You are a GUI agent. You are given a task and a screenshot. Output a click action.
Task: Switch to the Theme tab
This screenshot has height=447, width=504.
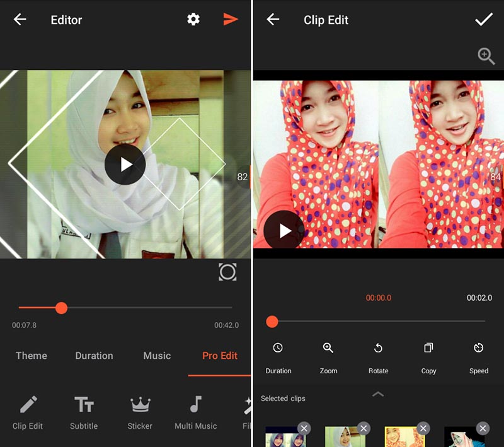pos(31,356)
